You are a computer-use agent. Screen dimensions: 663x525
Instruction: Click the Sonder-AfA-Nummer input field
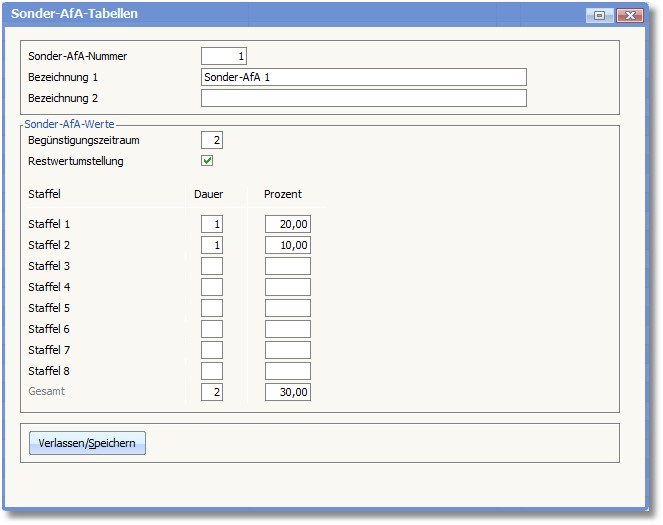coord(223,56)
